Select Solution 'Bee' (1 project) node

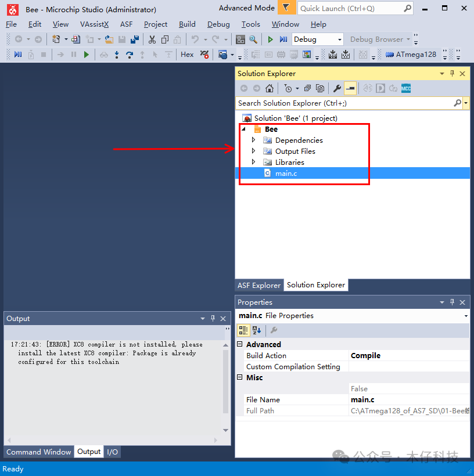(x=296, y=118)
